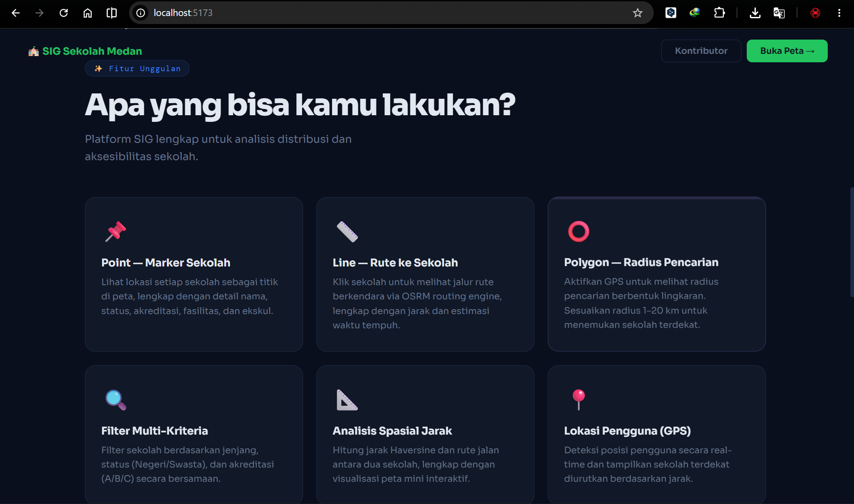
Task: Bookmark this page with the star icon
Action: 638,13
